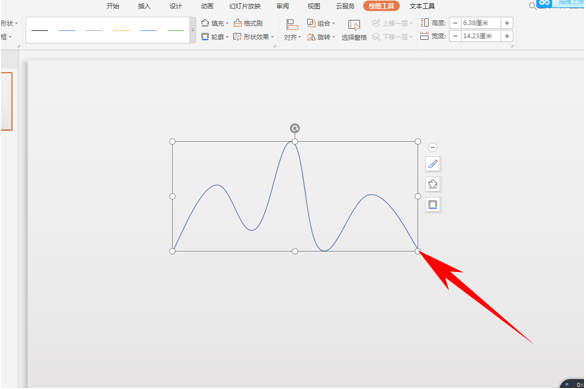Switch to the Text Tools (文本工具) tab
This screenshot has height=389, width=586.
(x=422, y=6)
